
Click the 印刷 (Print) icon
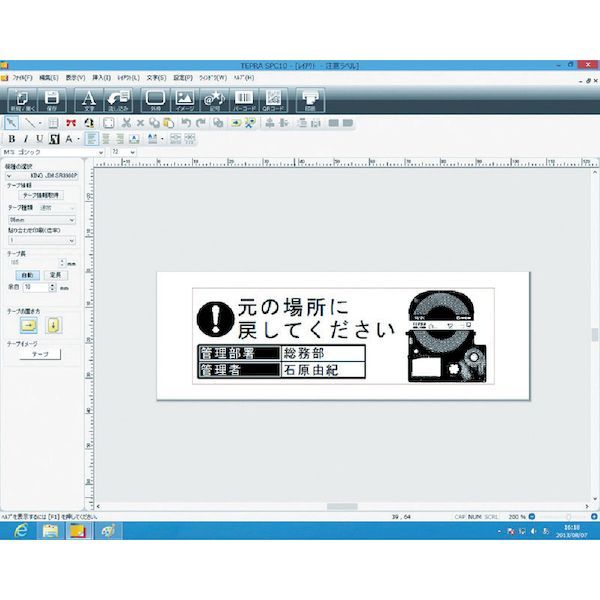(x=312, y=99)
